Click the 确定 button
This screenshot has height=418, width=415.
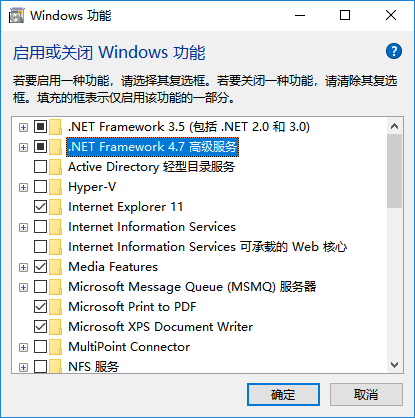click(x=283, y=395)
